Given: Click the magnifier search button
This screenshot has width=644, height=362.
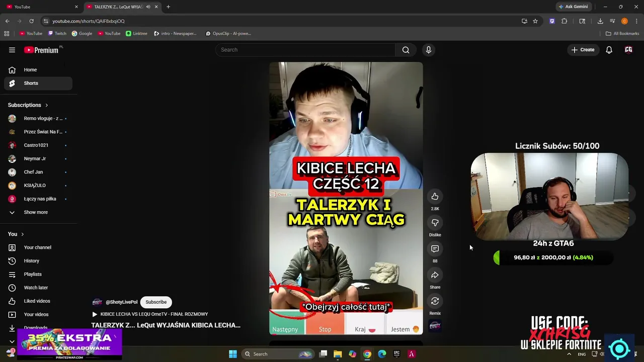Looking at the screenshot, I should [x=406, y=50].
